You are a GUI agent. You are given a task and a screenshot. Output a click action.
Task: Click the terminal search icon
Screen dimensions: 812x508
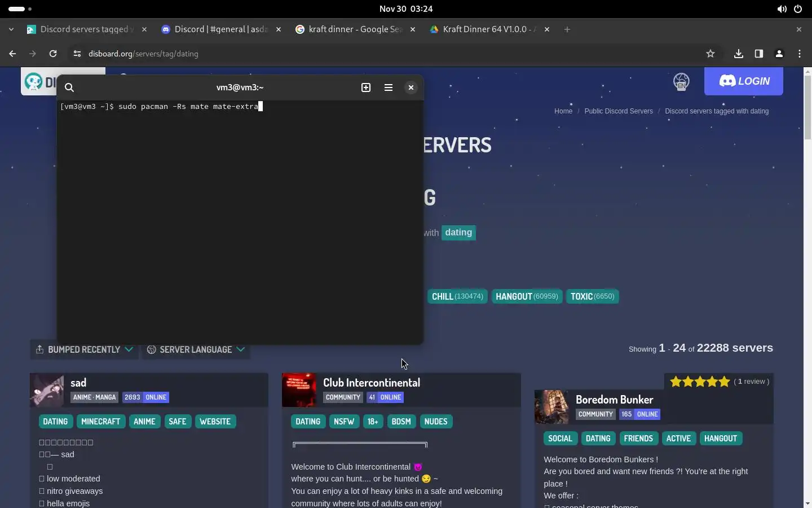point(69,87)
